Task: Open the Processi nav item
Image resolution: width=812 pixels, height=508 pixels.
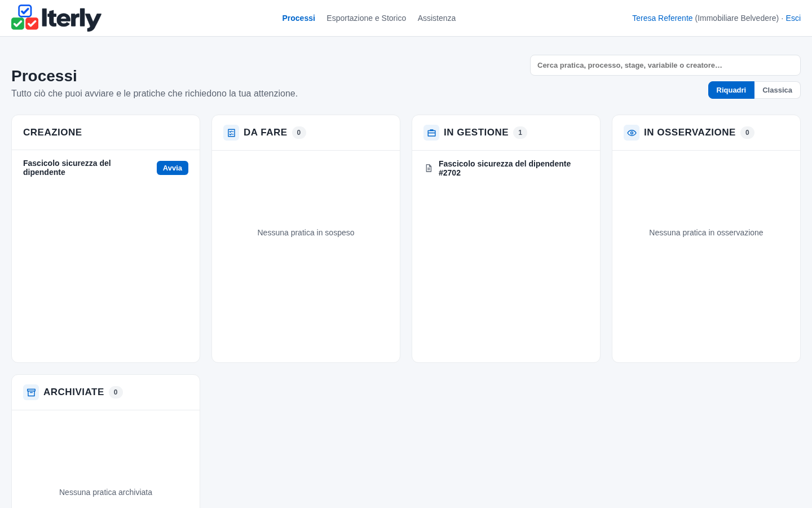Action: 298,18
